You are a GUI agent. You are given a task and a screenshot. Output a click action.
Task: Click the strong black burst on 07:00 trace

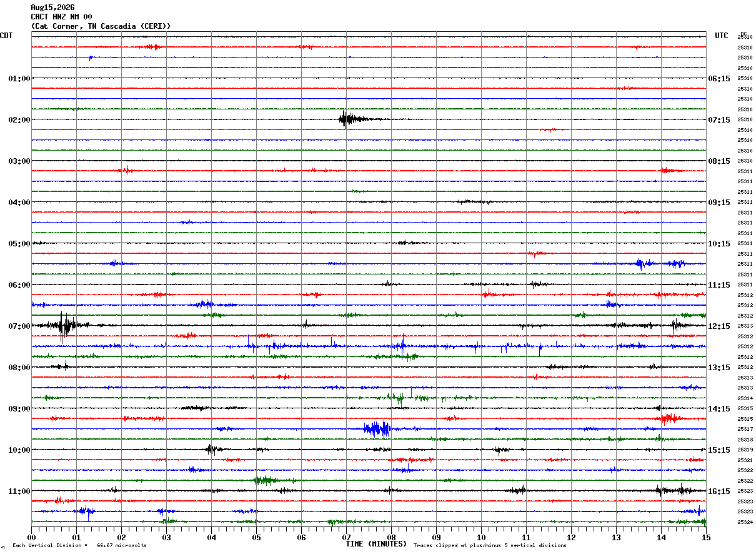pyautogui.click(x=65, y=325)
